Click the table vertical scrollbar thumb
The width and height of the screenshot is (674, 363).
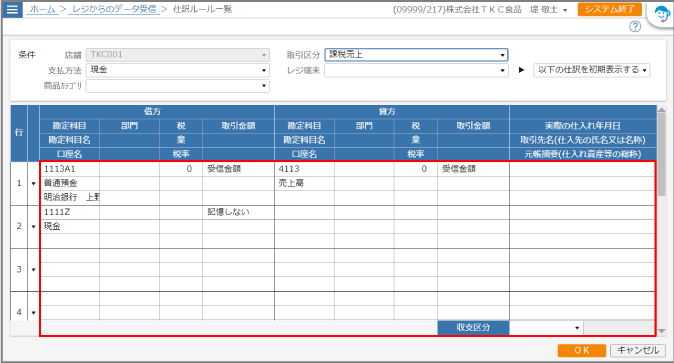pyautogui.click(x=662, y=153)
